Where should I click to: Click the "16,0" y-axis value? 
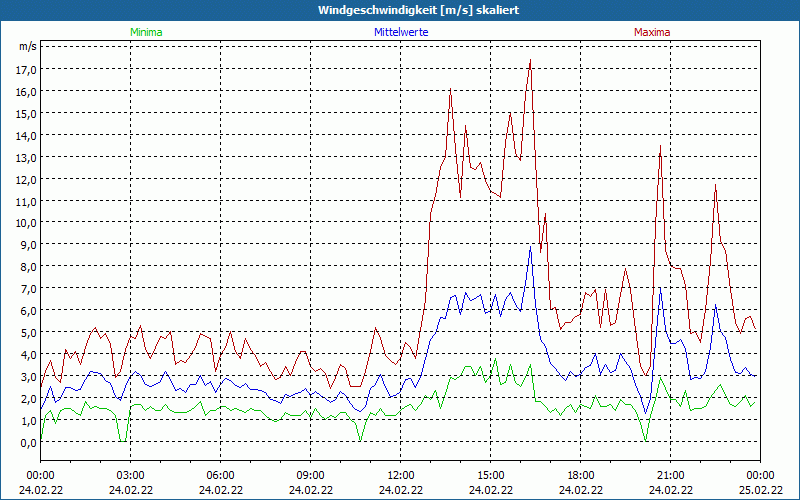click(x=26, y=91)
